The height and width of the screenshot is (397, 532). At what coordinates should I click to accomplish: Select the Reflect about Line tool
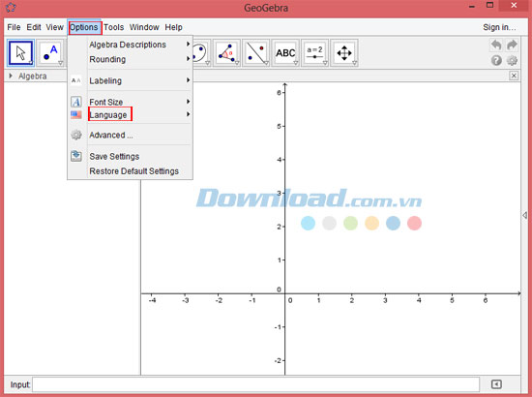pos(256,52)
